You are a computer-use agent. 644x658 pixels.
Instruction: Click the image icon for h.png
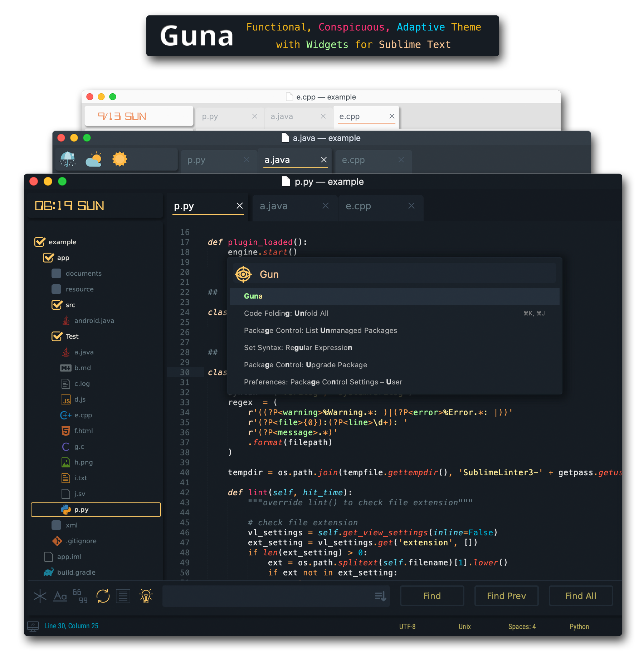[x=66, y=462]
